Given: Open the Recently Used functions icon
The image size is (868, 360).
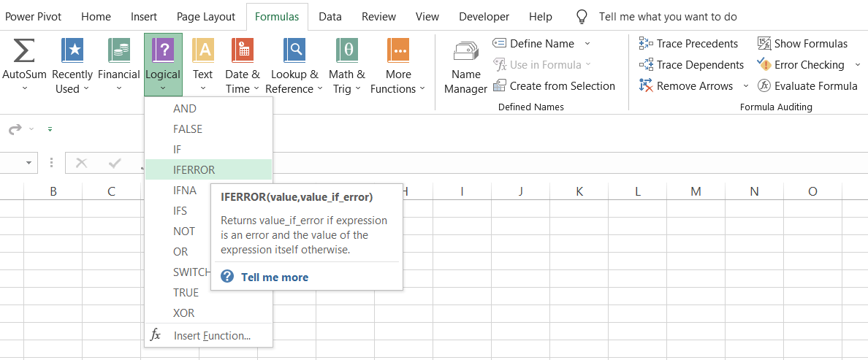Looking at the screenshot, I should click(72, 51).
